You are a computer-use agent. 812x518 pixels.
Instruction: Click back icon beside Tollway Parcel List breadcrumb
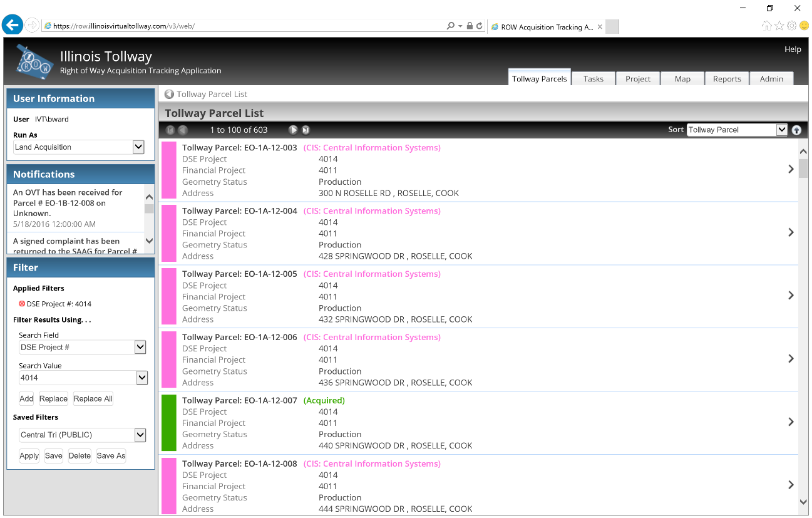pos(169,94)
